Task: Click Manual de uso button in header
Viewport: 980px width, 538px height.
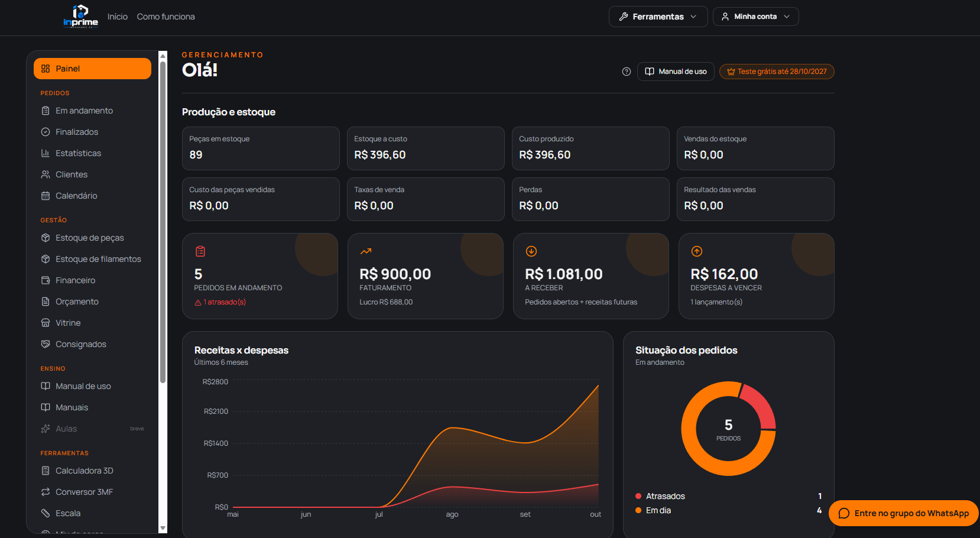Action: 676,72
